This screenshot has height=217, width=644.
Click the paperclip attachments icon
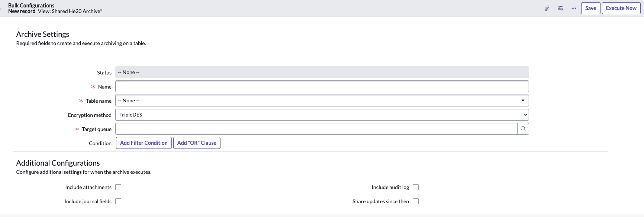tap(547, 8)
